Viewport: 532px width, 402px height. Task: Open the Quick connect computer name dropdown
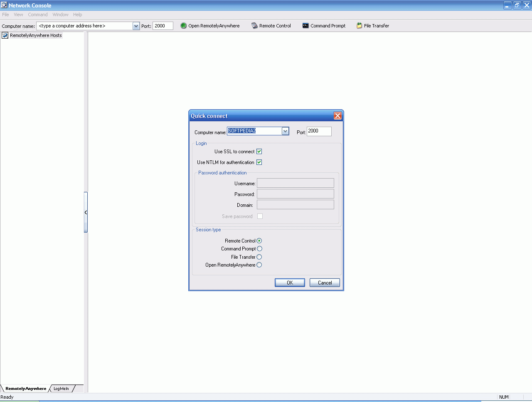click(x=285, y=131)
